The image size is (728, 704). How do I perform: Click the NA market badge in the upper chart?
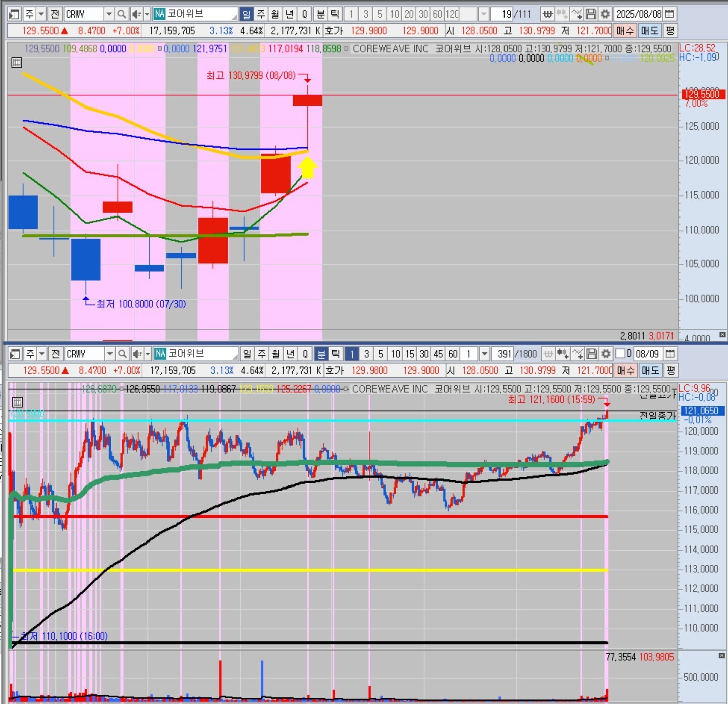point(160,14)
